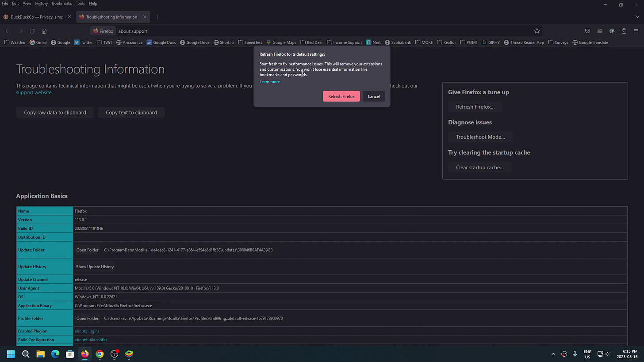The image size is (644, 362).
Task: Open Google Chrome from the taskbar
Action: point(100,354)
